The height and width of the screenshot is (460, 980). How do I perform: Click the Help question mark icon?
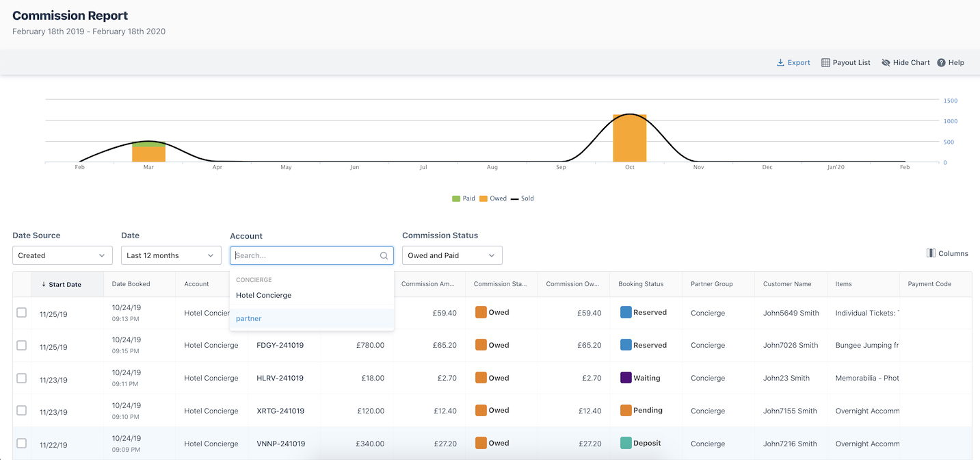(x=941, y=62)
